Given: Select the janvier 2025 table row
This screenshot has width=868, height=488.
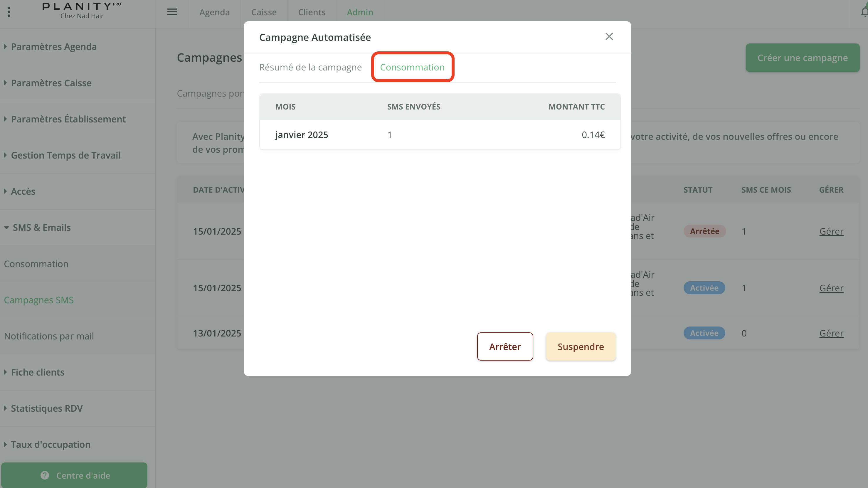Looking at the screenshot, I should point(439,135).
